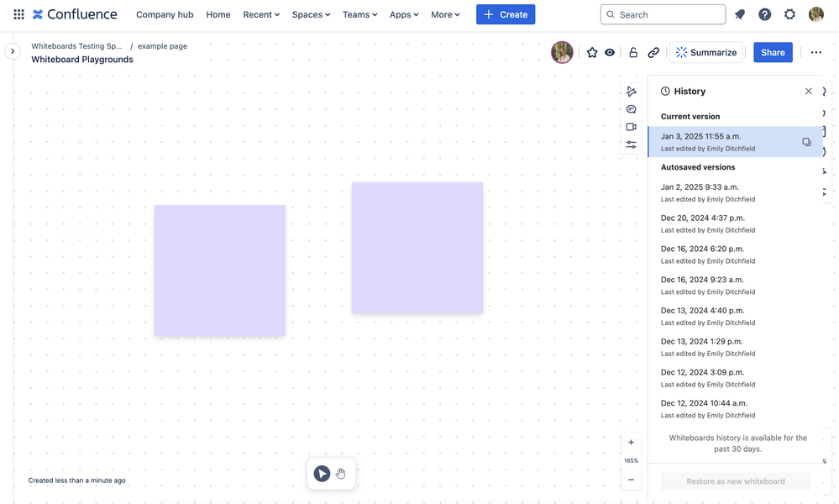Open the notifications bell
Screen dimensions: 839x504
point(740,14)
